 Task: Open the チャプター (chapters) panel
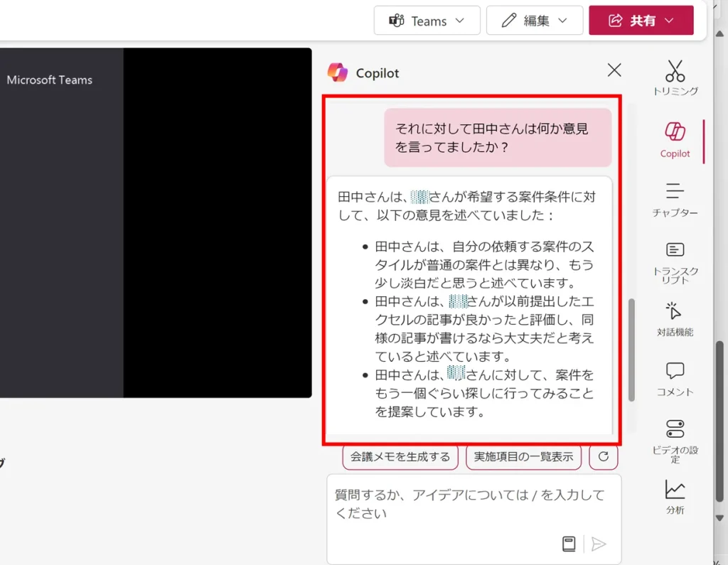point(675,198)
